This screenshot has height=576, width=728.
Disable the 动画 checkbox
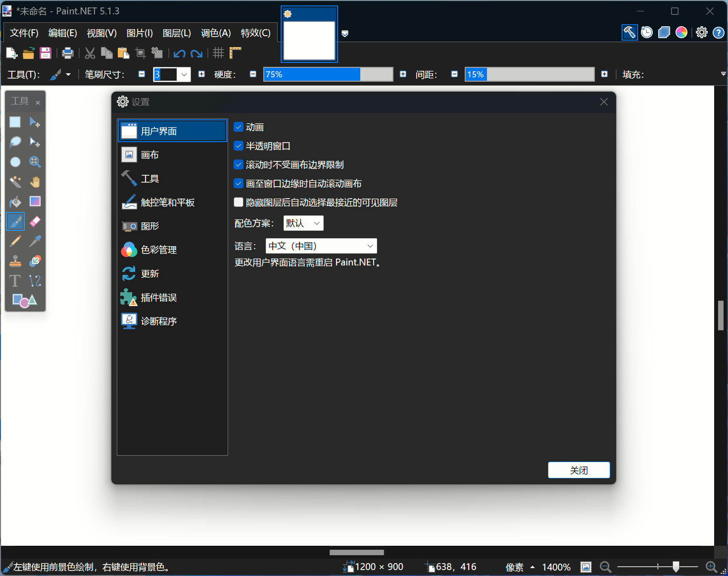pos(239,127)
